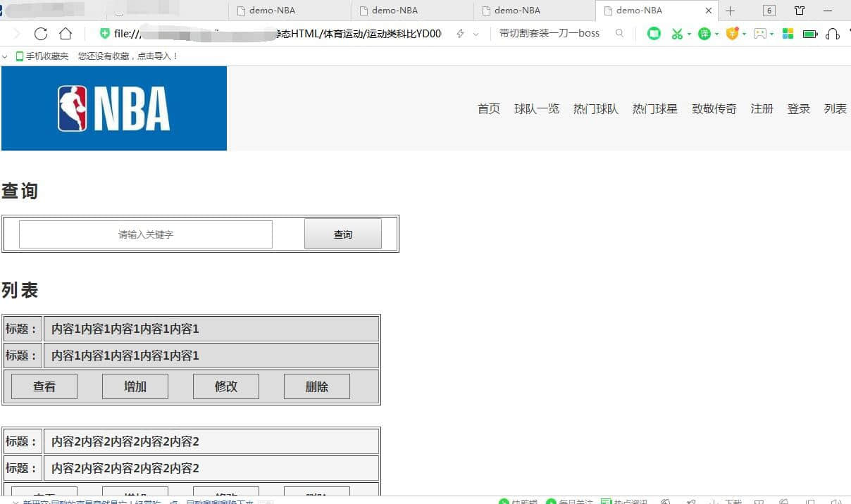The image size is (851, 504).
Task: Click the 删除 button for 内容1 entry
Action: coord(316,386)
